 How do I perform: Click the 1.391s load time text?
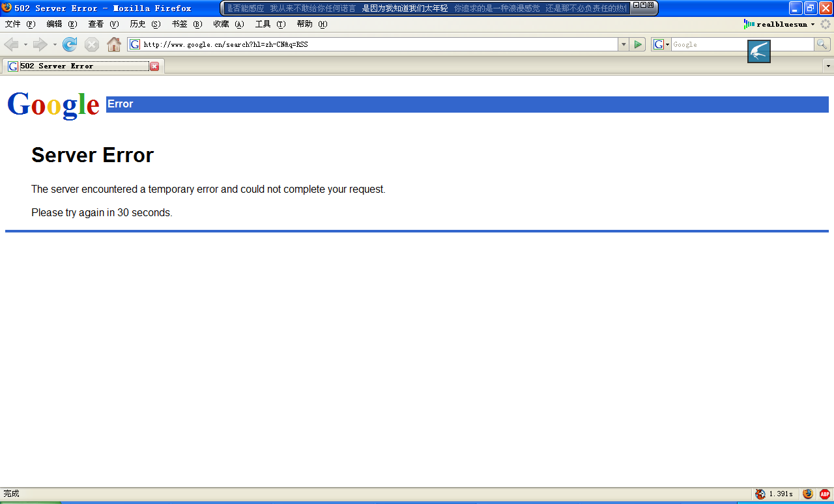781,494
